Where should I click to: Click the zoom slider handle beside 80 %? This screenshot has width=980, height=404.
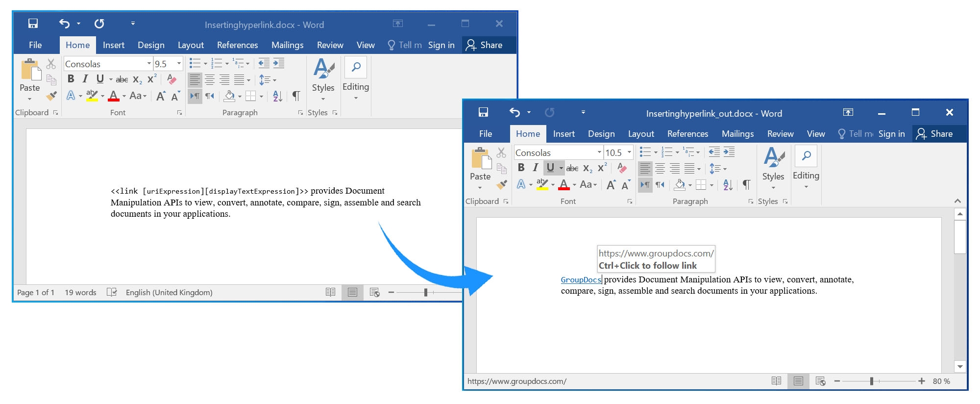(872, 381)
